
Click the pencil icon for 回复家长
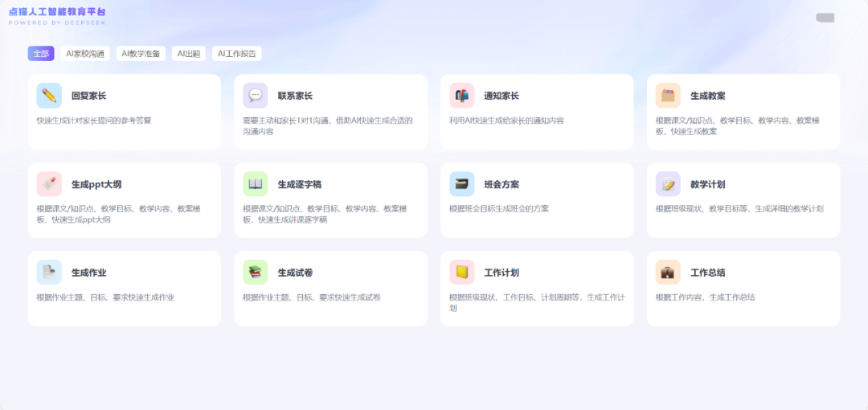pos(49,96)
